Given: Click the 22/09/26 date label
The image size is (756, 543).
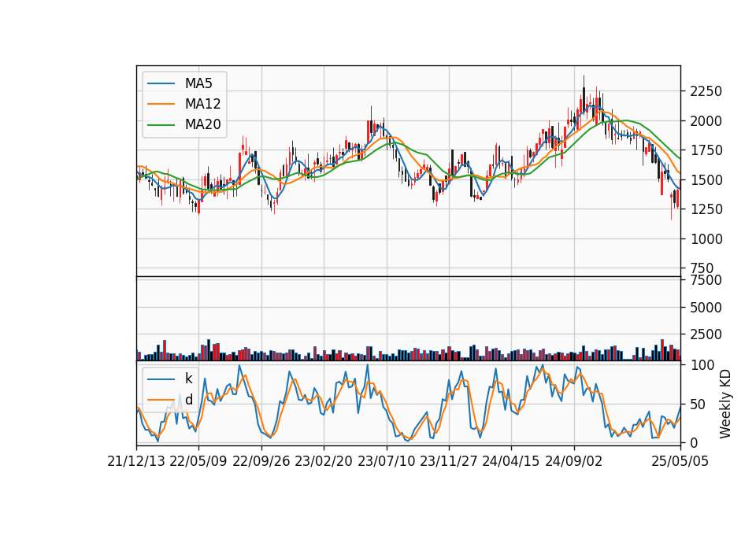Looking at the screenshot, I should pyautogui.click(x=261, y=462).
